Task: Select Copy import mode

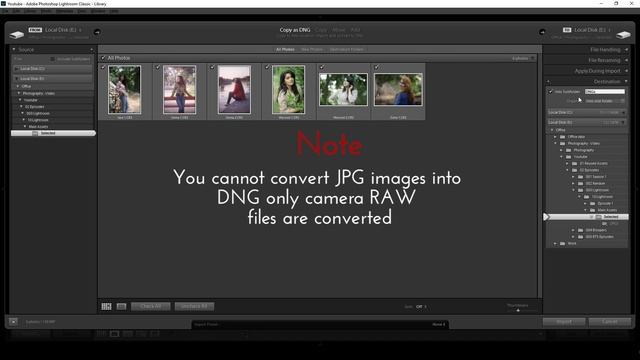Action: pyautogui.click(x=321, y=30)
